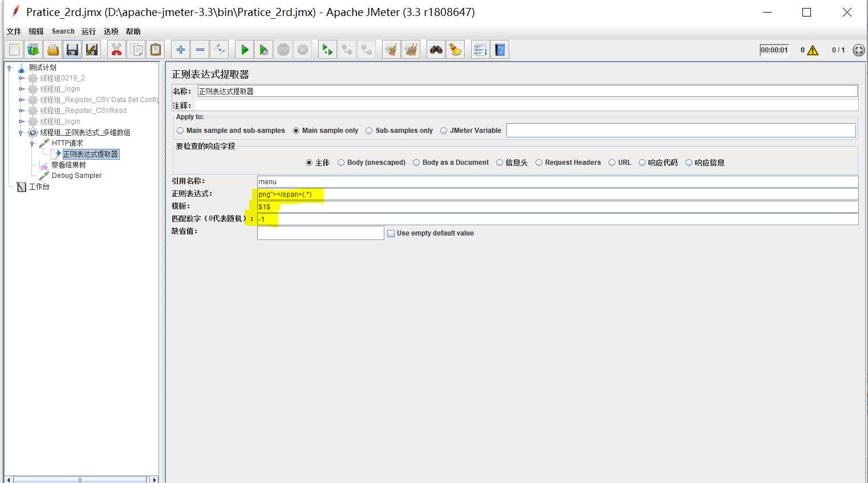Select Body as a Document radio

416,163
